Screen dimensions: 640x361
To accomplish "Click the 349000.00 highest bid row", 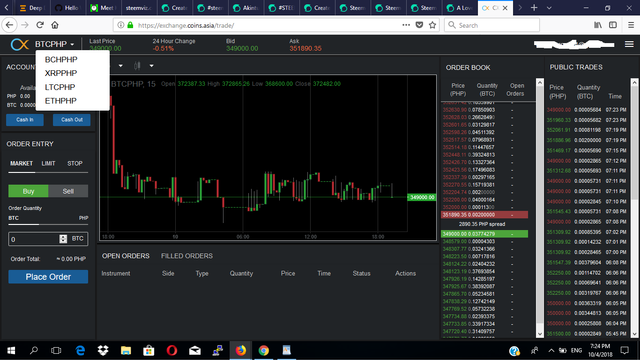I will point(484,234).
